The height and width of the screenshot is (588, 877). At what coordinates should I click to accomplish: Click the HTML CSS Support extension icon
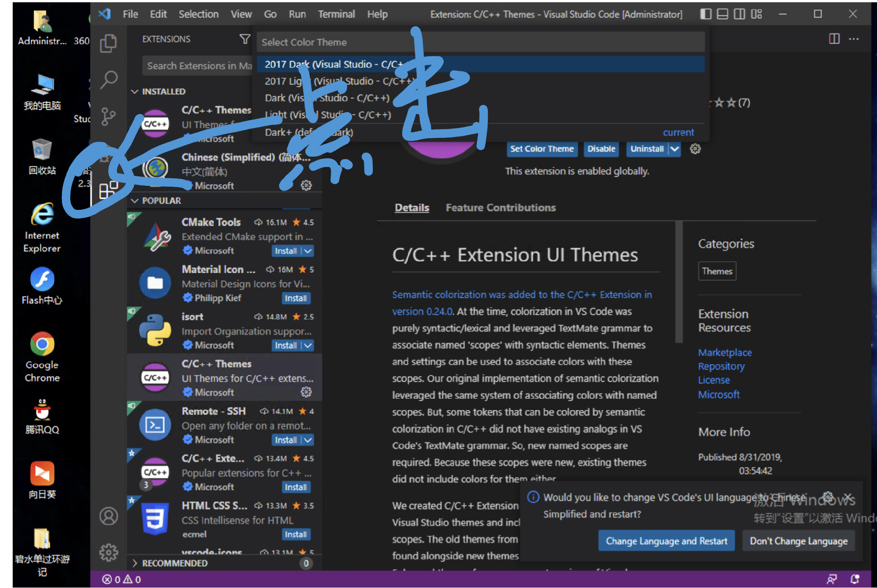[x=155, y=519]
